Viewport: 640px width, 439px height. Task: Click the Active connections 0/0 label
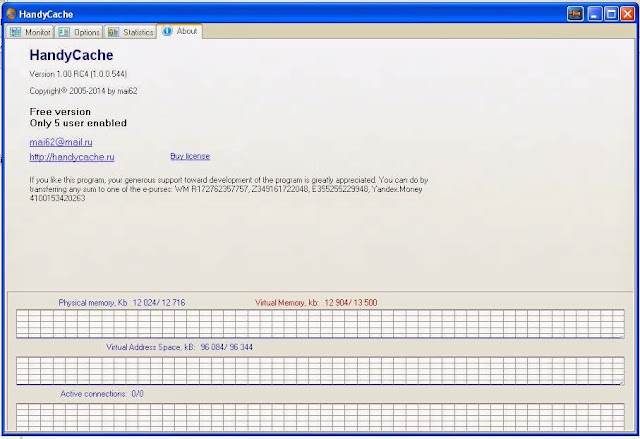[102, 394]
